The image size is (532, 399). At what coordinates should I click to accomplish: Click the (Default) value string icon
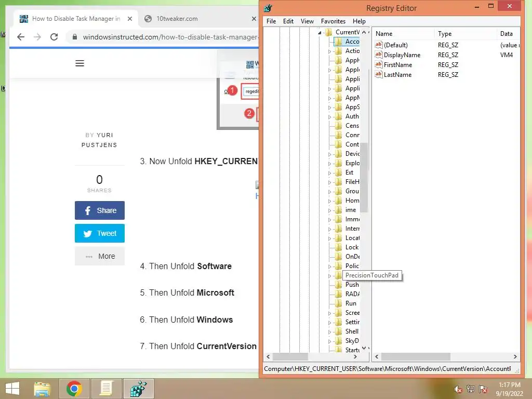tap(379, 45)
